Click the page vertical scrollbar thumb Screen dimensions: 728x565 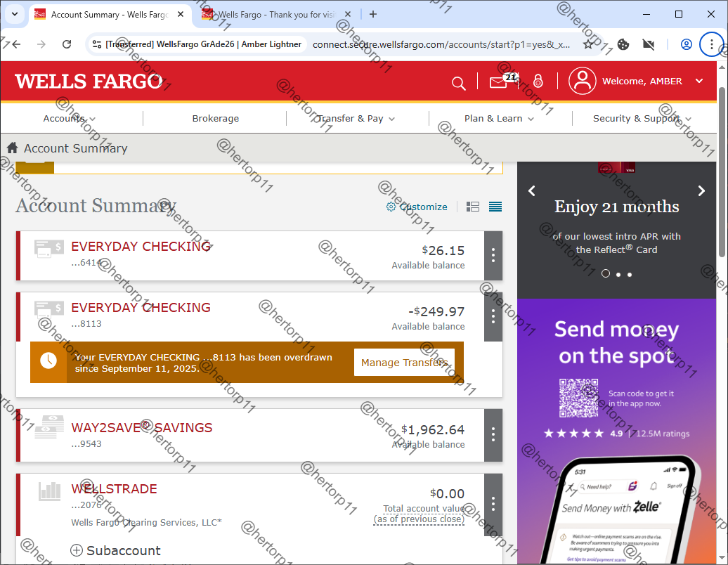[x=722, y=171]
